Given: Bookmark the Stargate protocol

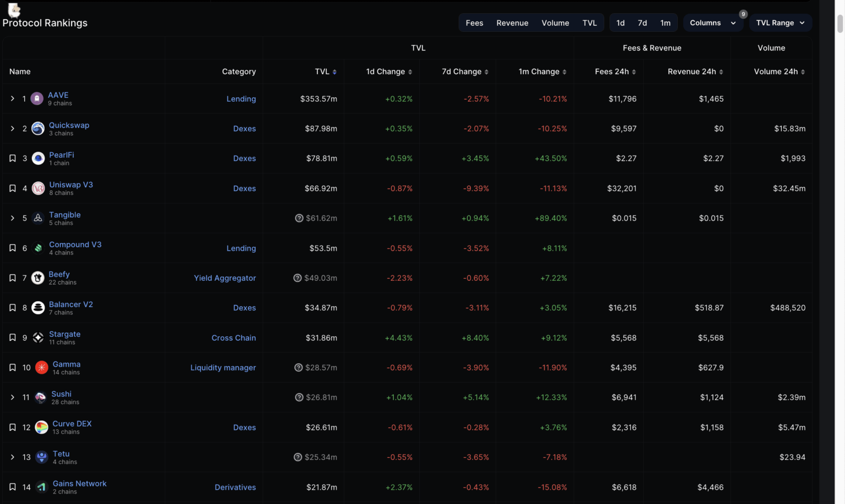Looking at the screenshot, I should coord(13,338).
